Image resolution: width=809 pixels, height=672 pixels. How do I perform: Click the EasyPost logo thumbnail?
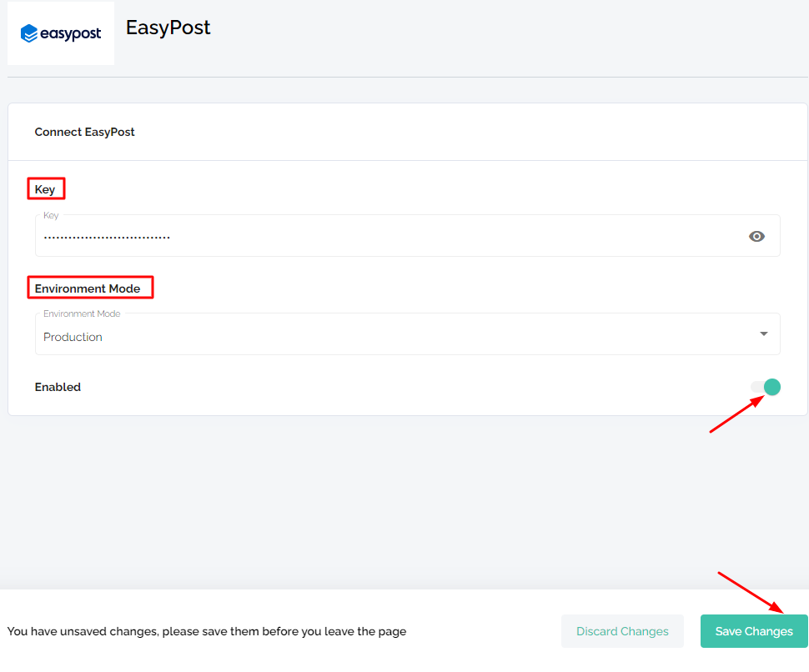(61, 33)
